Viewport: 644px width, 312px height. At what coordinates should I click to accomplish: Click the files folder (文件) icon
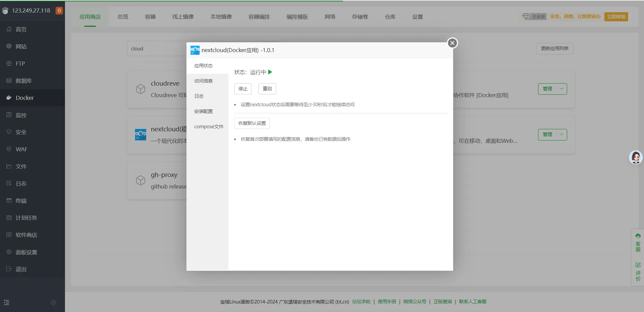tap(9, 166)
